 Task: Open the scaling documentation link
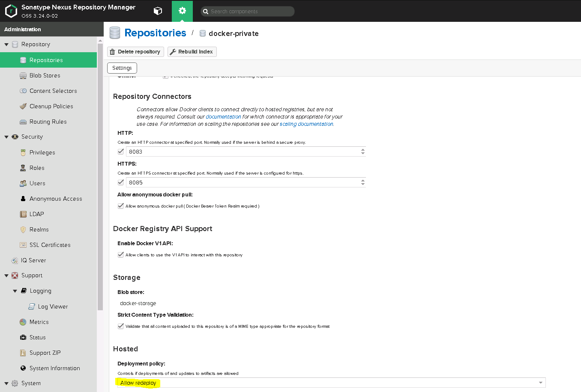[x=306, y=124]
